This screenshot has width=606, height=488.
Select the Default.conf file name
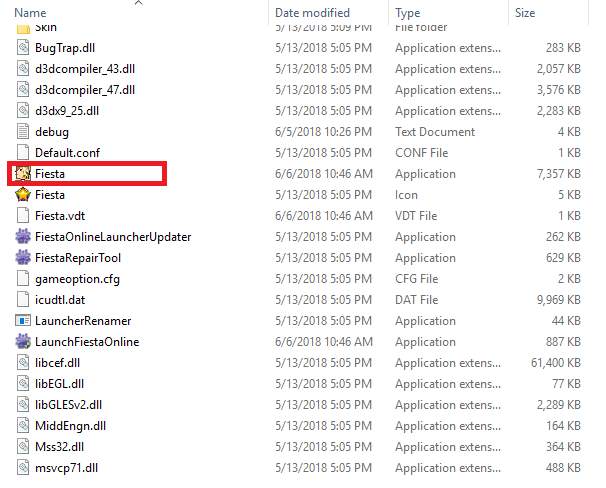tap(67, 153)
